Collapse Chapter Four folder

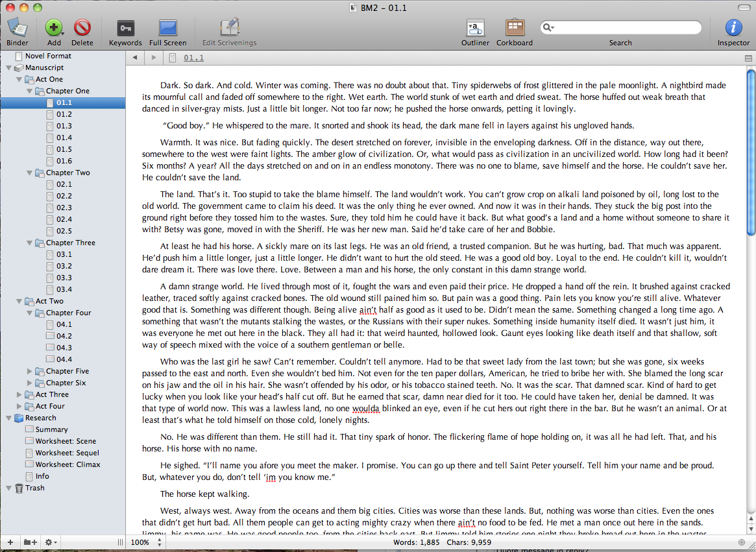(x=29, y=313)
